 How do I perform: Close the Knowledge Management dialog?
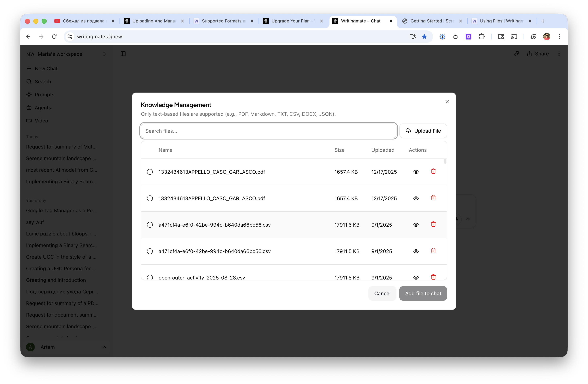[447, 102]
